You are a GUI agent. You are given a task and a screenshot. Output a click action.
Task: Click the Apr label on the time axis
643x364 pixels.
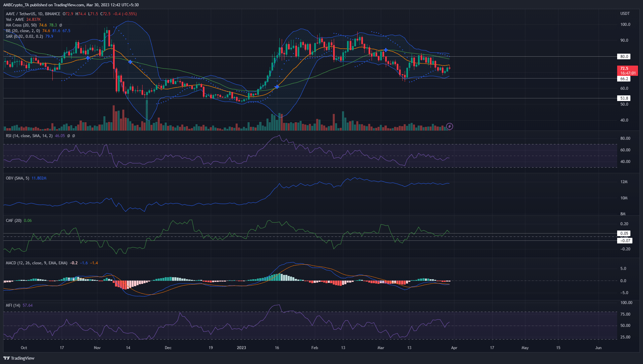pos(454,348)
